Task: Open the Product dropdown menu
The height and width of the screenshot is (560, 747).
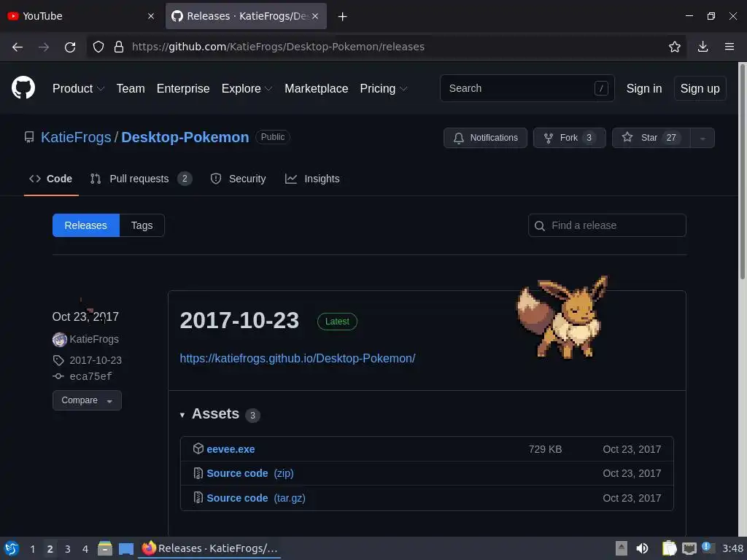Action: coord(78,88)
